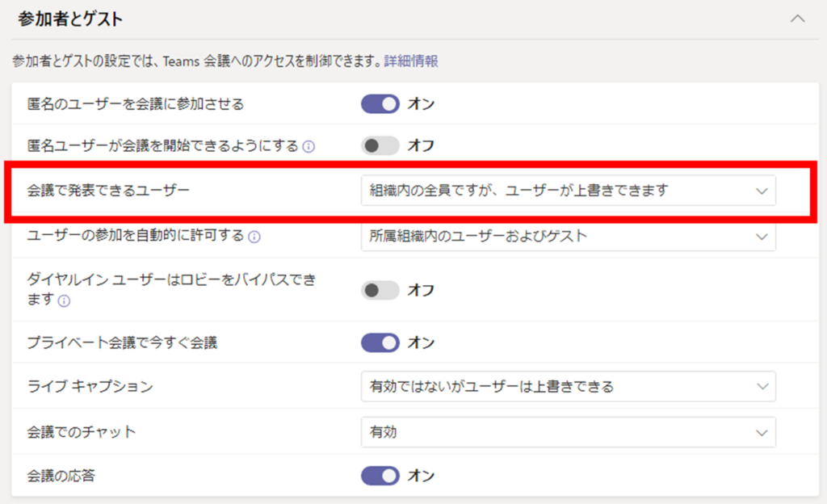Click info icon for dial-in lobby bypass

tap(63, 301)
